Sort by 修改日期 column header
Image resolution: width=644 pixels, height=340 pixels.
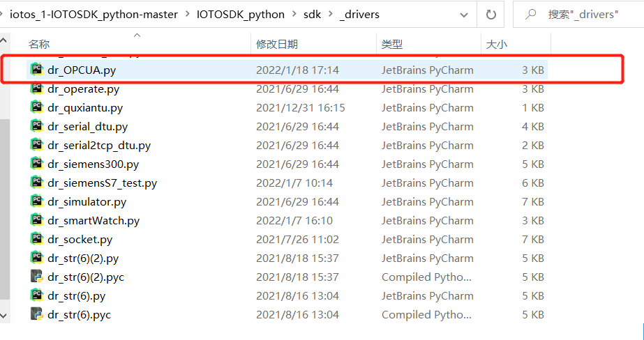coord(276,44)
